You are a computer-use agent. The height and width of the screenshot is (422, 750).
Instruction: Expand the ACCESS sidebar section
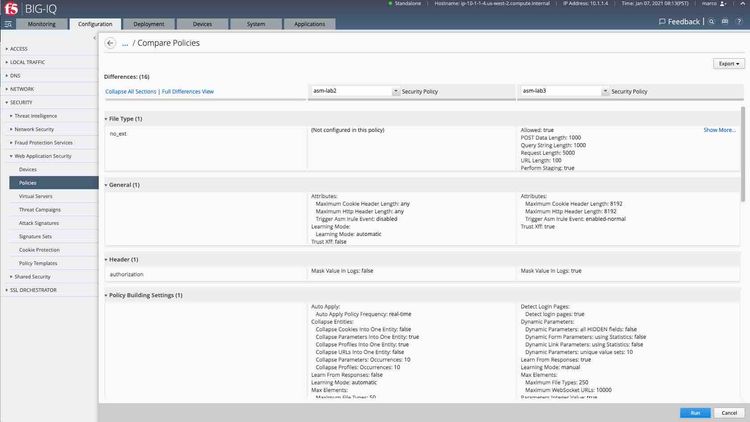[x=19, y=49]
